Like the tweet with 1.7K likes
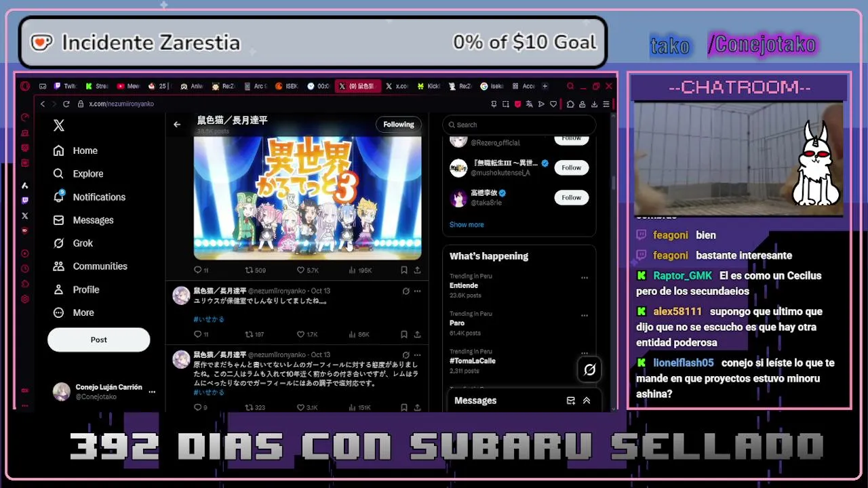The image size is (868, 488). point(307,334)
